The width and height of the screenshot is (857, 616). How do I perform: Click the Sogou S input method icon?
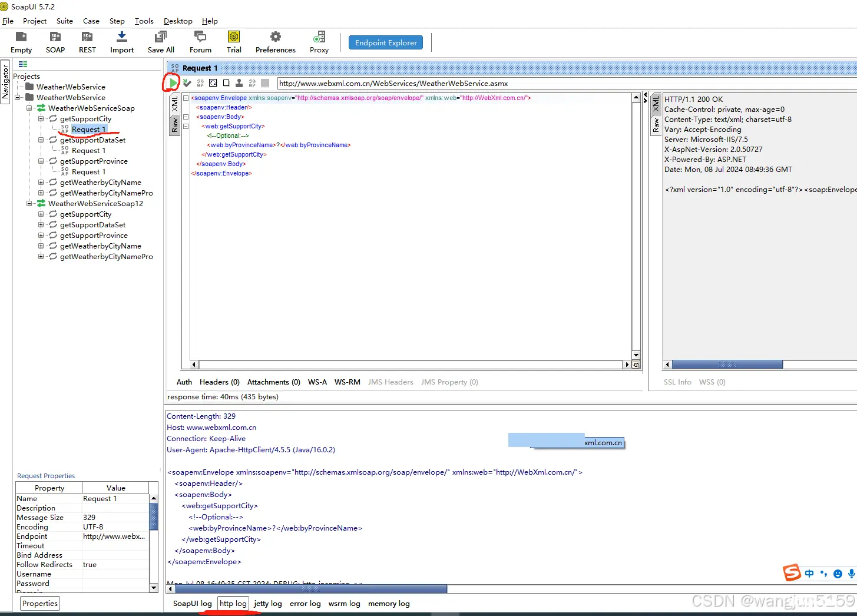[792, 572]
